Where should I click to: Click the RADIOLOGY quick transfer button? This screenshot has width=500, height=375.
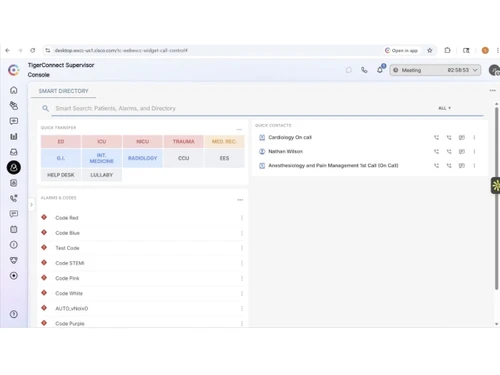[142, 158]
